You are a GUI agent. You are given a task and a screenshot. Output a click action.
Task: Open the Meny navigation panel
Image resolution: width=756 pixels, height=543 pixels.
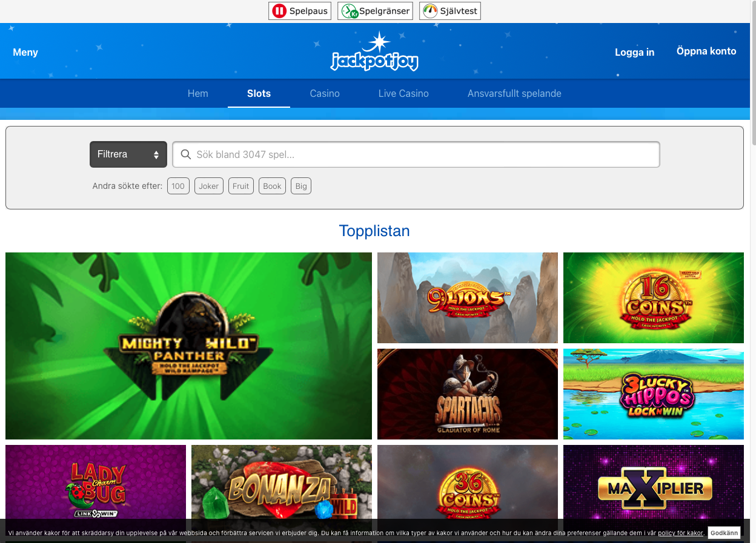click(x=25, y=52)
